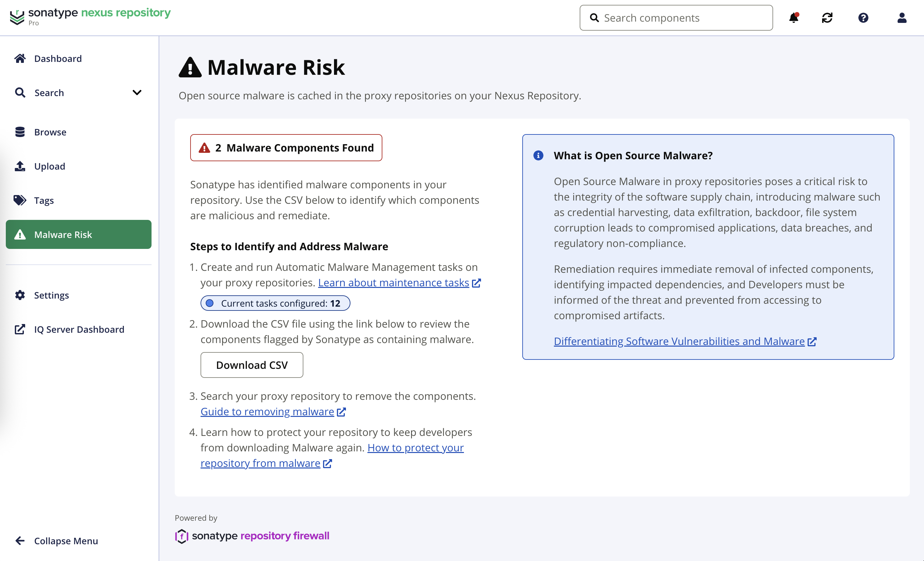The image size is (924, 561).
Task: Open the user account icon
Action: coord(902,18)
